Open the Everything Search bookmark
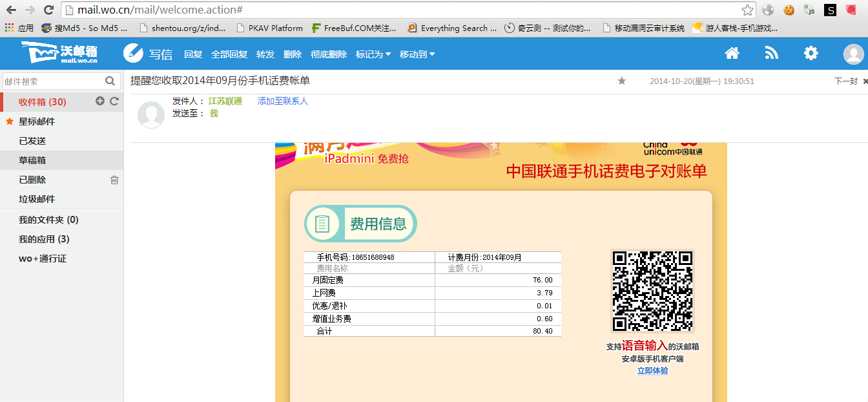 tap(452, 28)
